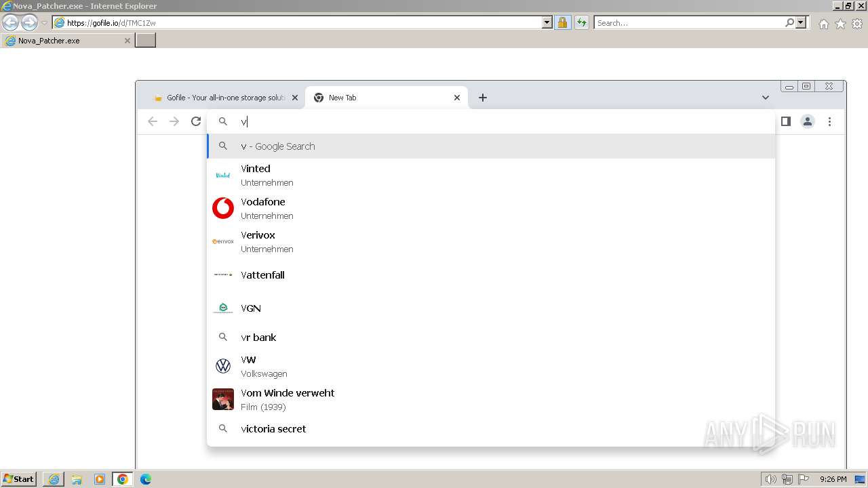
Task: Select the Vinted suggestion
Action: pyautogui.click(x=491, y=175)
